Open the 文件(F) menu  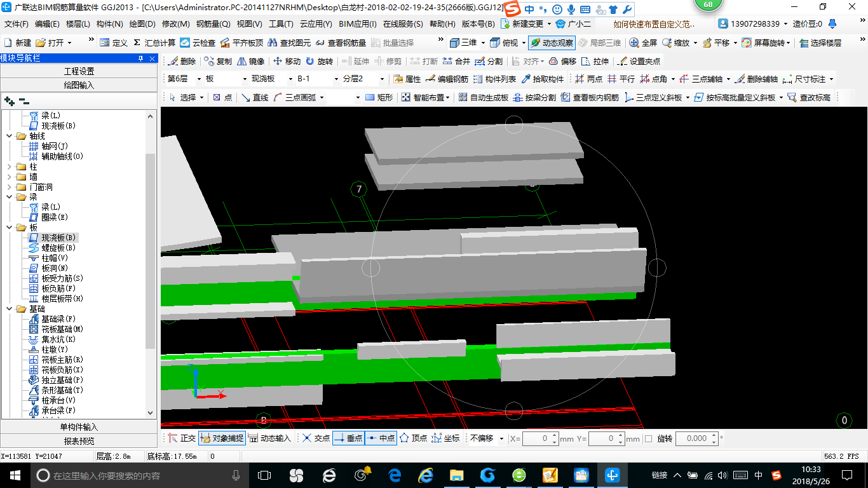pyautogui.click(x=17, y=24)
